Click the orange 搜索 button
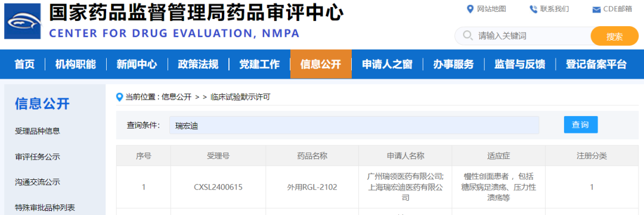644x215 pixels. (x=614, y=36)
